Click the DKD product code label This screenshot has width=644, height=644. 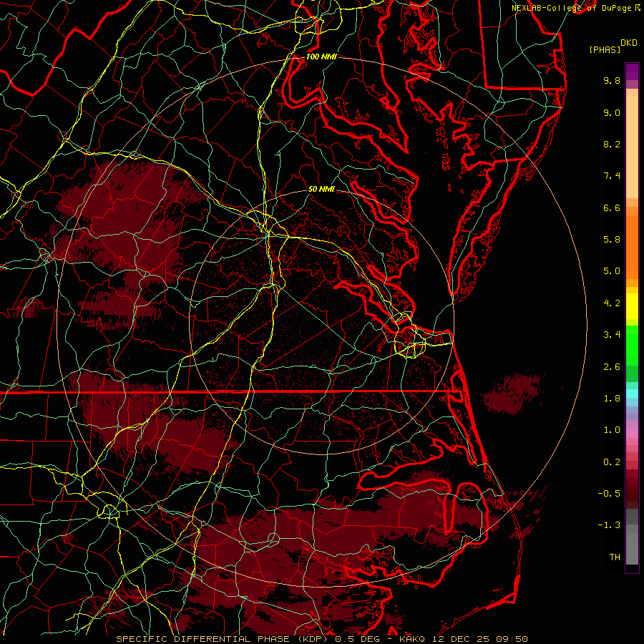click(x=628, y=43)
